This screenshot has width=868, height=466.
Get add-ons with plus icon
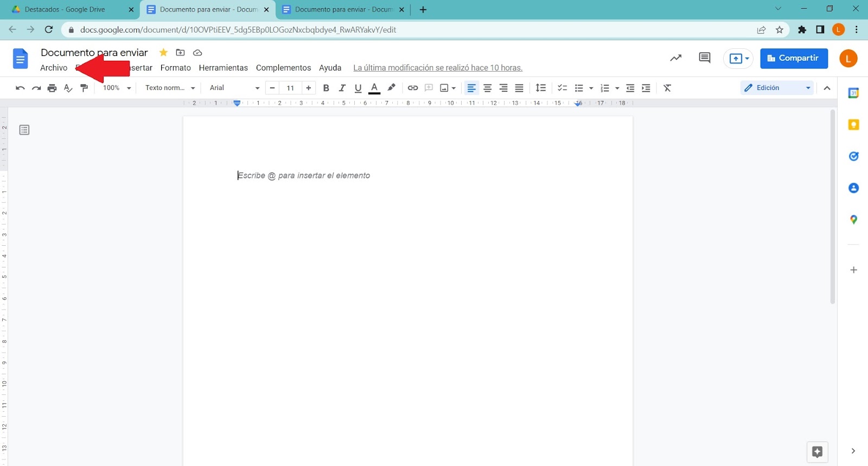tap(853, 270)
